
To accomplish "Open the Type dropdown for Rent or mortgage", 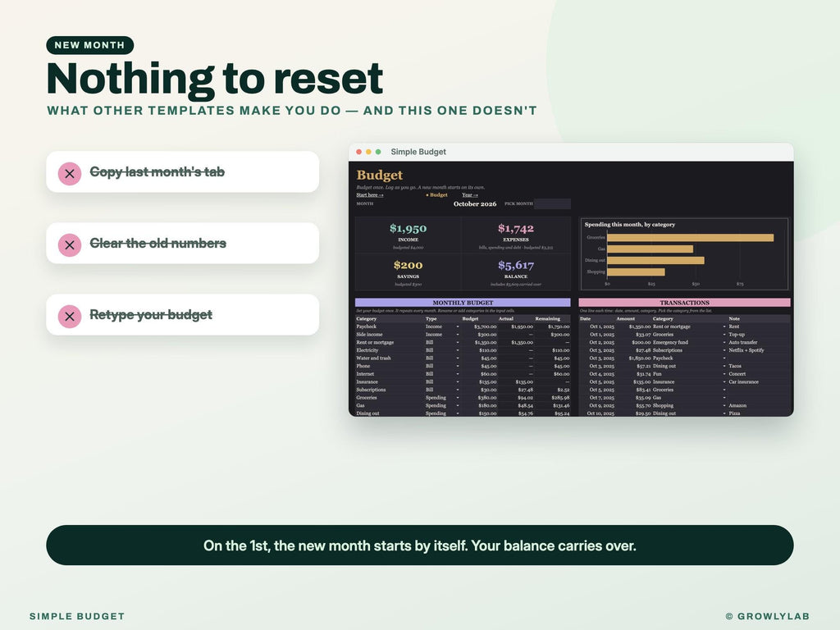I will pos(458,342).
